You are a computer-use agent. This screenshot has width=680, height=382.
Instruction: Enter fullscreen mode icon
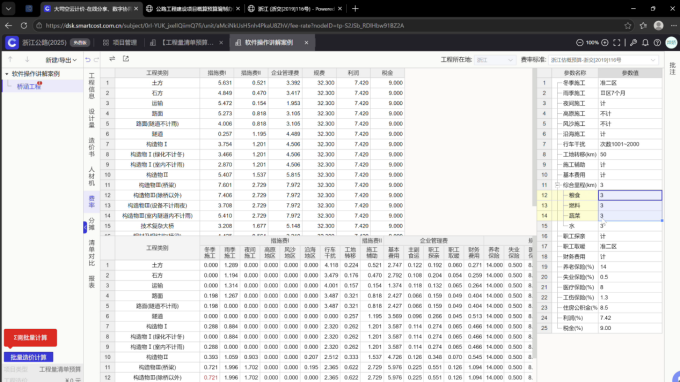(x=617, y=42)
